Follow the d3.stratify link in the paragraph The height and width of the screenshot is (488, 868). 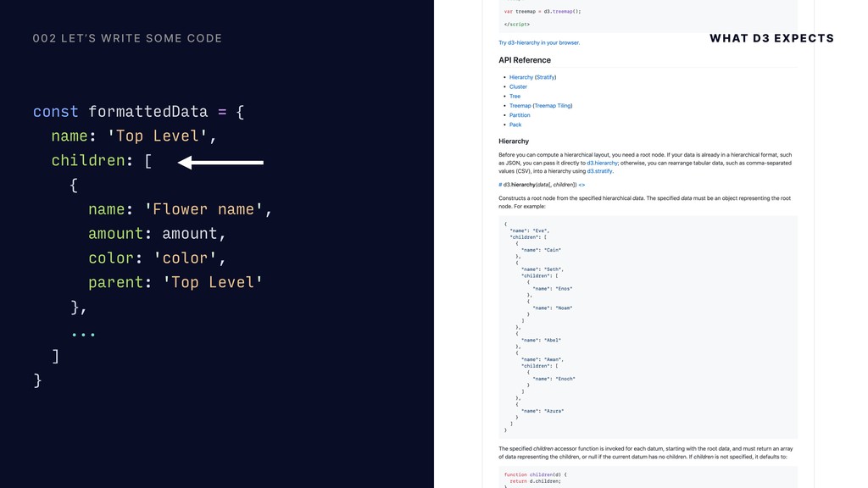599,171
